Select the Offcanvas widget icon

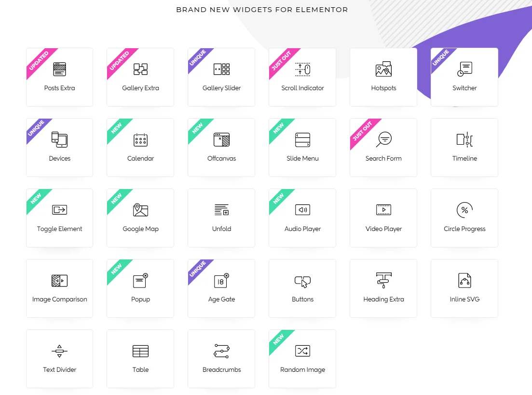click(x=221, y=139)
